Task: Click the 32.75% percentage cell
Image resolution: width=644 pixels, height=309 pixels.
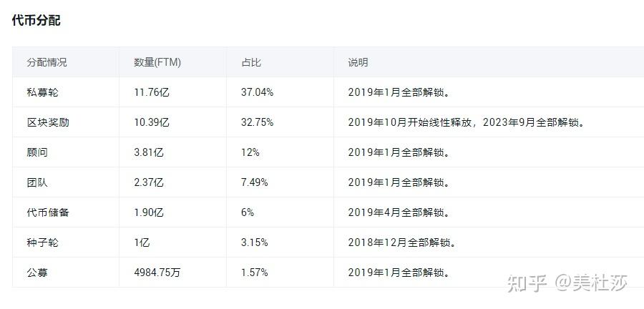Action: click(257, 122)
